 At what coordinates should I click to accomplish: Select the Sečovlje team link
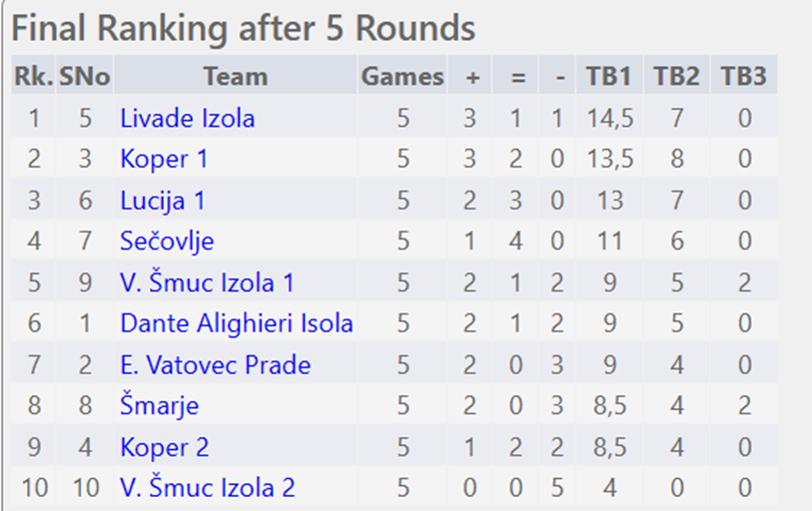[167, 242]
